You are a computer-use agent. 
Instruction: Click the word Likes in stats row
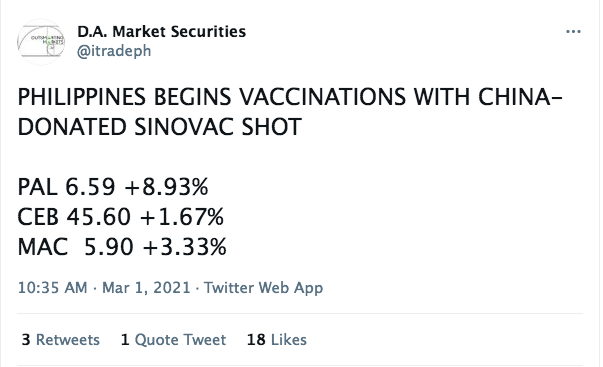pyautogui.click(x=289, y=340)
